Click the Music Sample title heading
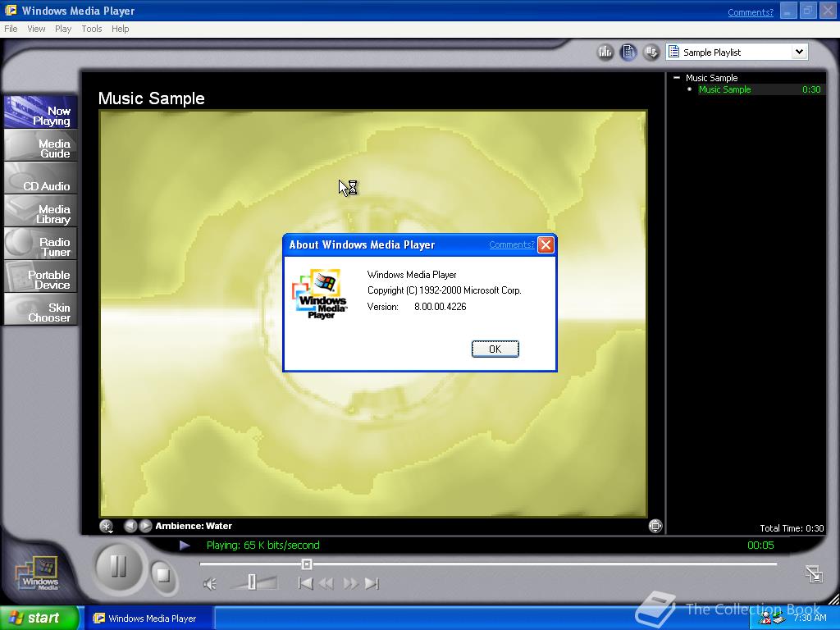This screenshot has height=630, width=840. [x=152, y=98]
